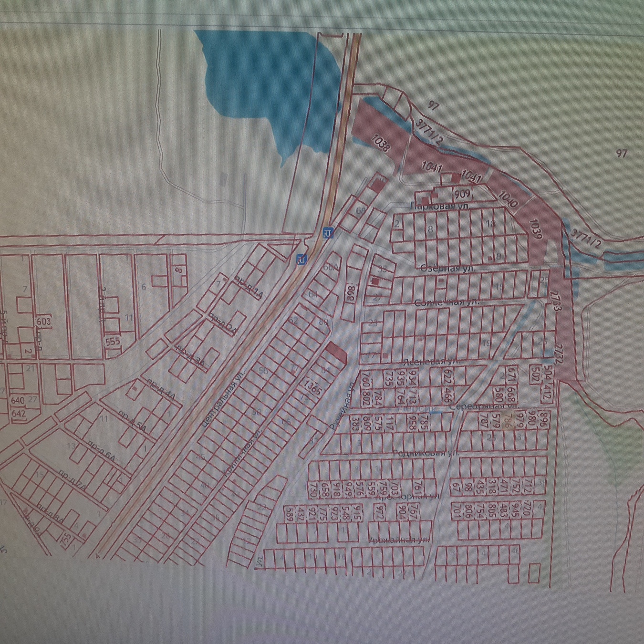Click parcel labeled 1365
The width and height of the screenshot is (644, 644).
[x=313, y=387]
